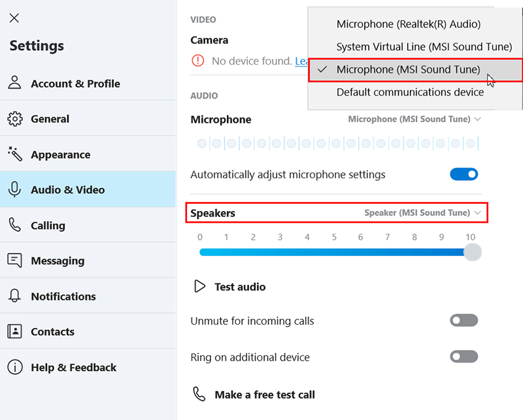Expand the Microphone device dropdown
The width and height of the screenshot is (523, 420).
[414, 120]
